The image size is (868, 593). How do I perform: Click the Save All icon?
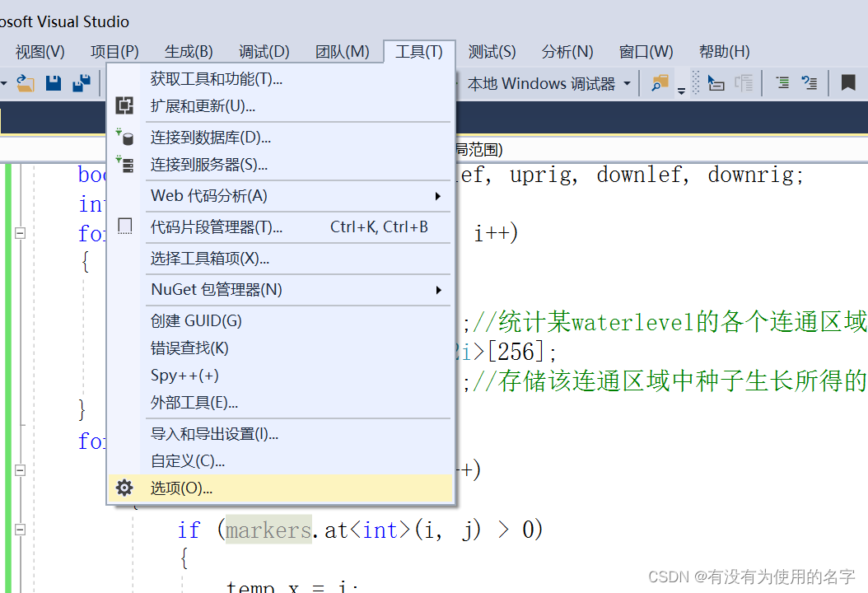(x=82, y=83)
